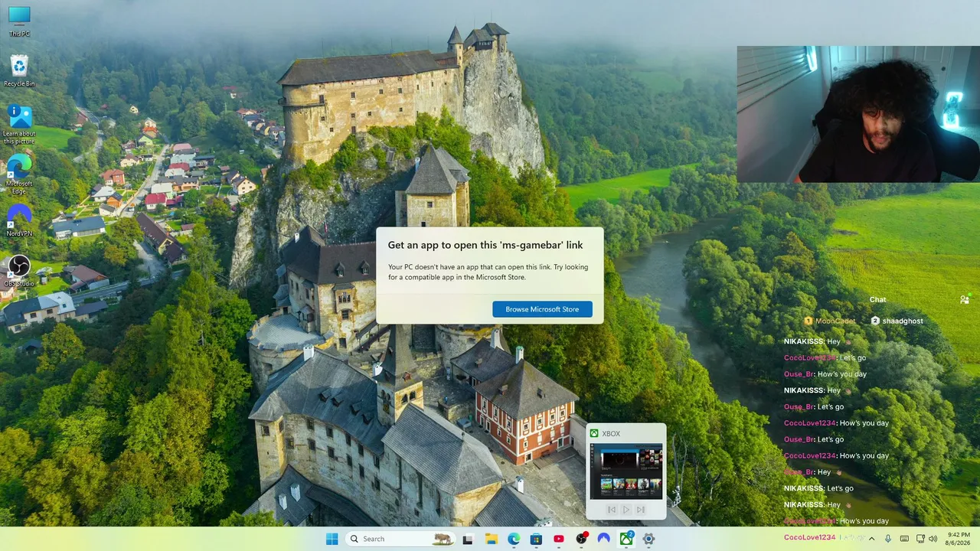
Task: Select the Recycle Bin desktop icon
Action: pos(19,71)
